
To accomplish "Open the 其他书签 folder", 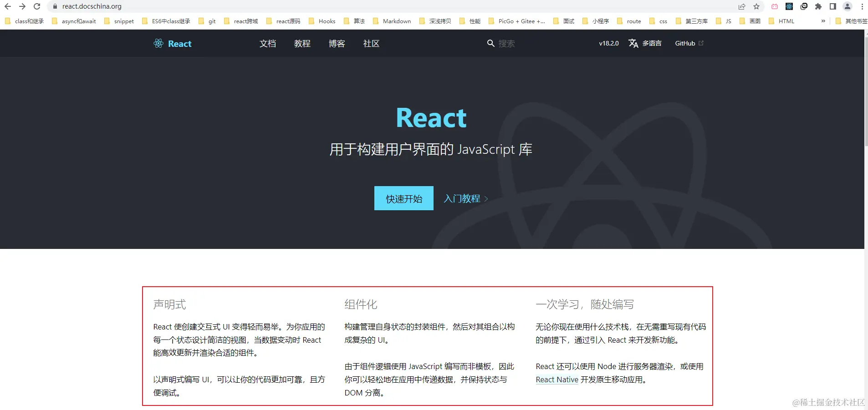I will (851, 21).
